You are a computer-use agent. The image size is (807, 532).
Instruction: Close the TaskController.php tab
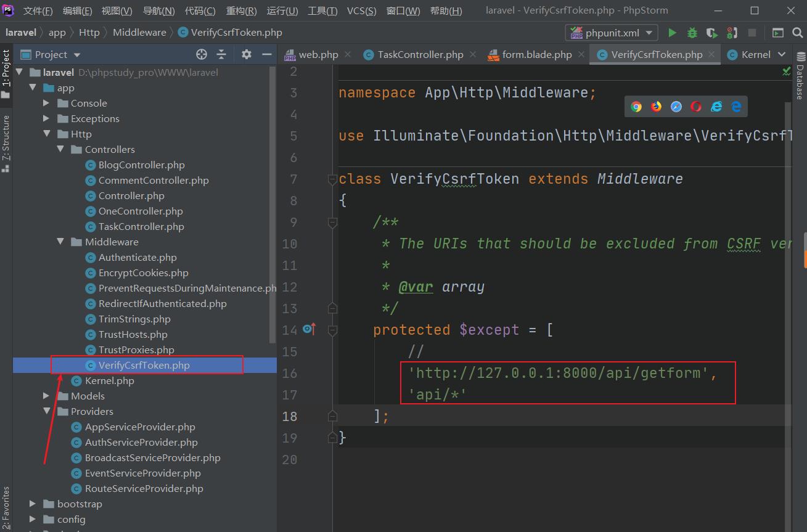pyautogui.click(x=473, y=54)
